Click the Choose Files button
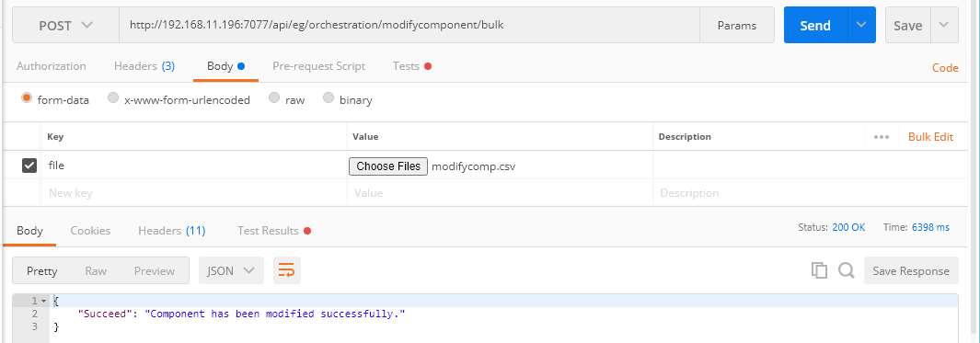Viewport: 980px width, 343px height. [x=388, y=166]
